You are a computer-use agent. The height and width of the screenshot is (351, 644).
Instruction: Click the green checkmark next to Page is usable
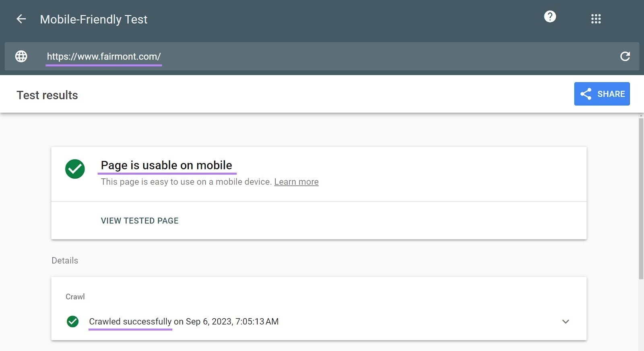[75, 169]
